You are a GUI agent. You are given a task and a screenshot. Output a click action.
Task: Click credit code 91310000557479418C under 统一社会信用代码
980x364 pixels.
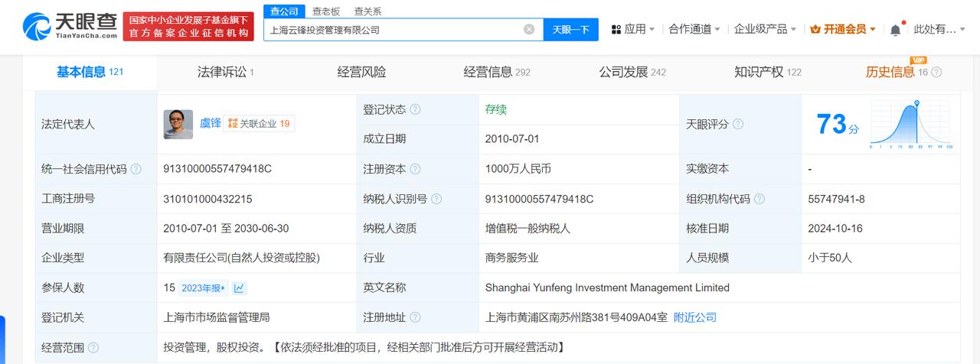point(217,169)
